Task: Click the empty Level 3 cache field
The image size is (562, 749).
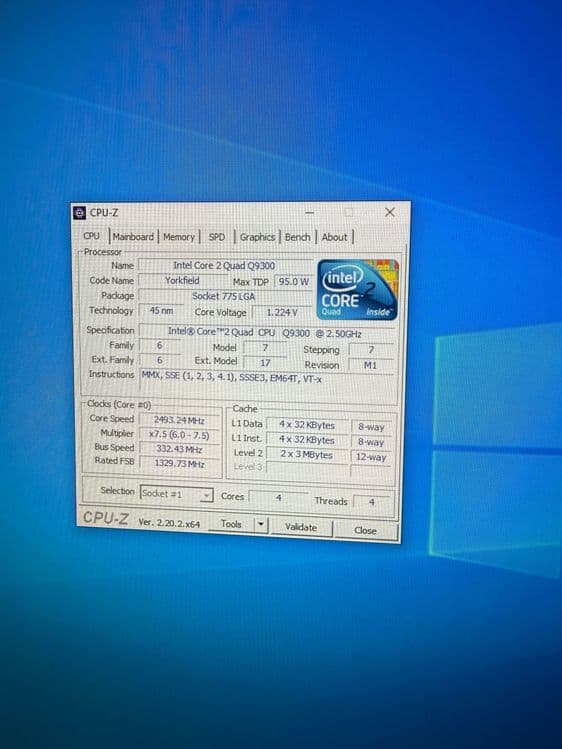Action: click(x=308, y=468)
